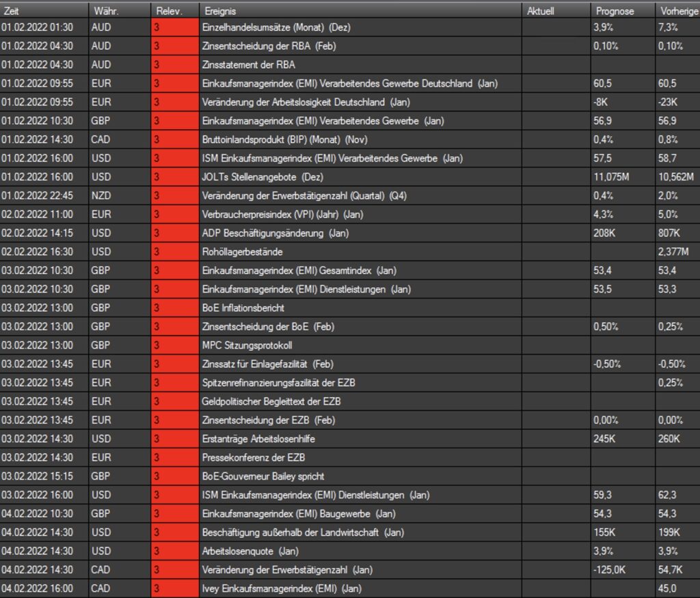Select the Rohöllagerbestände event row
The image size is (700, 598).
coord(243,252)
